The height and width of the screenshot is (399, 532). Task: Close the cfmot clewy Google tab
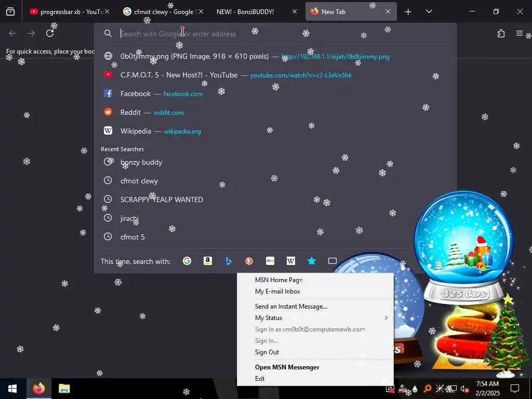tap(201, 11)
